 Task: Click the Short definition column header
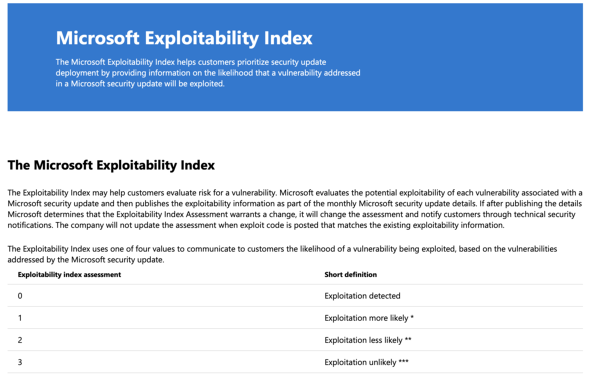pos(350,275)
